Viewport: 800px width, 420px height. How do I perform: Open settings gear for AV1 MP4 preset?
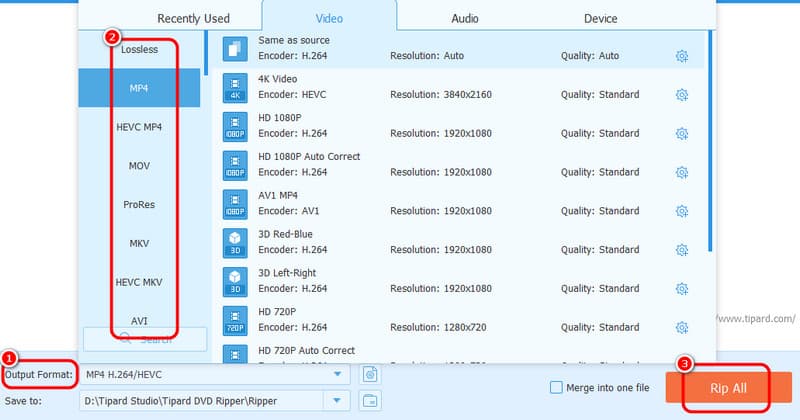[x=682, y=211]
